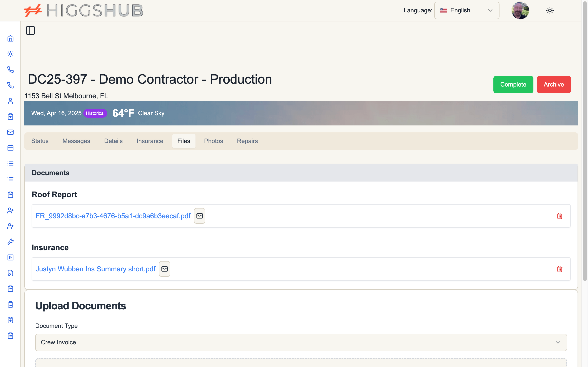The width and height of the screenshot is (588, 367).
Task: Open the mail envelope icon in sidebar
Action: (x=10, y=132)
